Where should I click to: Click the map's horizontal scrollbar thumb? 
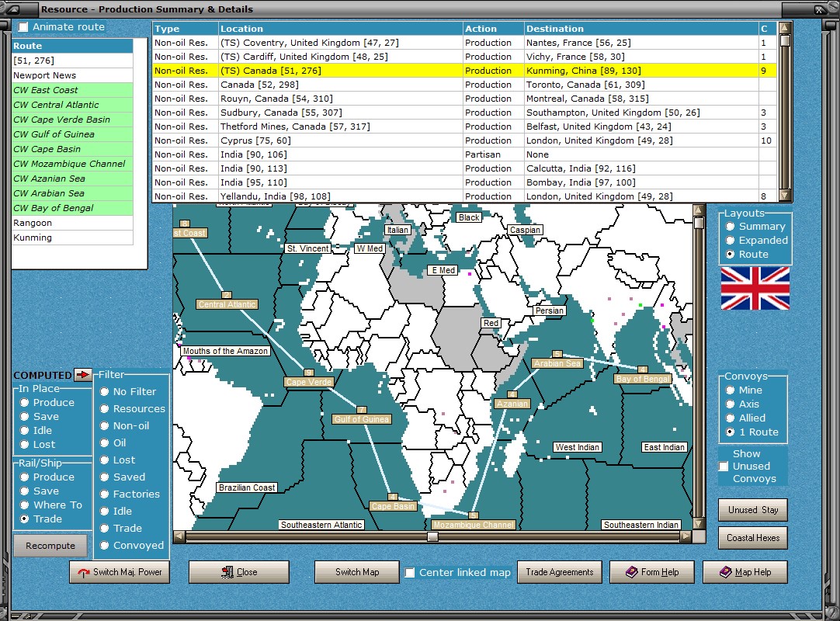click(x=432, y=536)
